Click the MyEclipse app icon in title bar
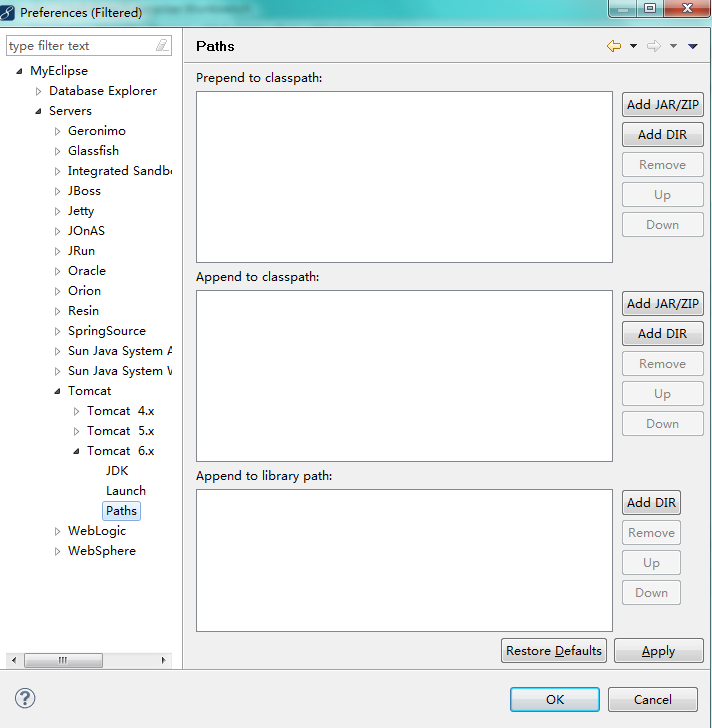The width and height of the screenshot is (712, 728). click(7, 13)
